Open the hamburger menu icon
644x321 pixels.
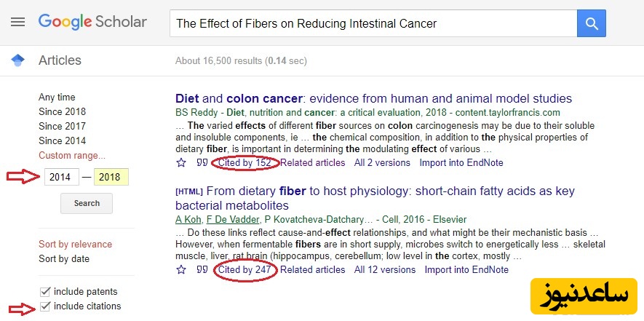click(x=17, y=23)
